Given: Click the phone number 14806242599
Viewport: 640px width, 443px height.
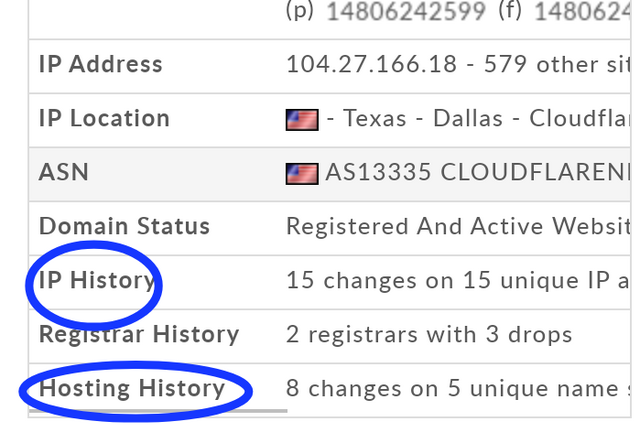Looking at the screenshot, I should pyautogui.click(x=406, y=11).
